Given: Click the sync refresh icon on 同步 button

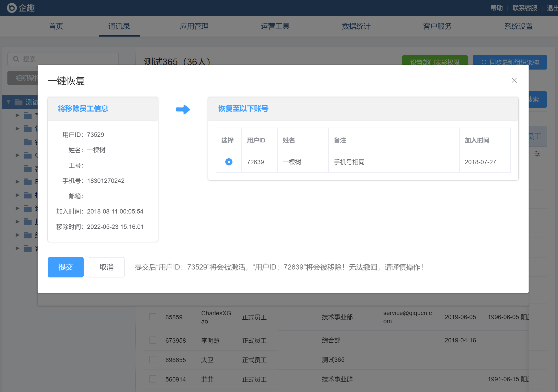Looking at the screenshot, I should (484, 62).
